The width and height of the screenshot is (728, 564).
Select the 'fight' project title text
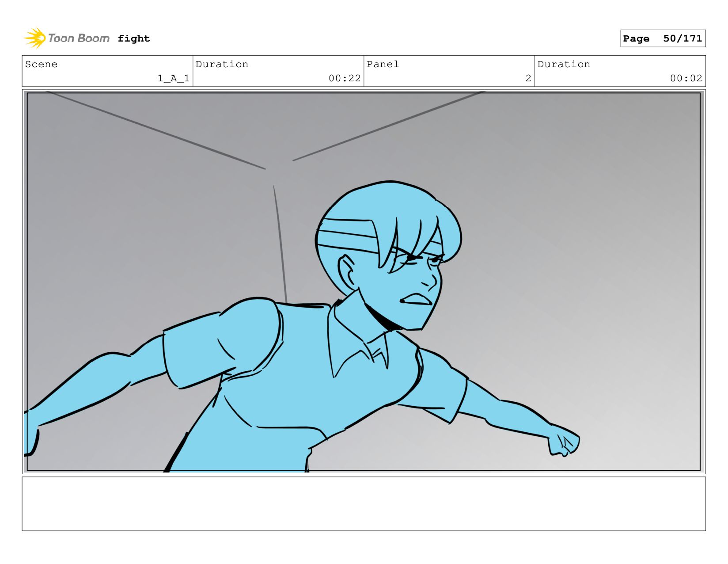(x=134, y=38)
